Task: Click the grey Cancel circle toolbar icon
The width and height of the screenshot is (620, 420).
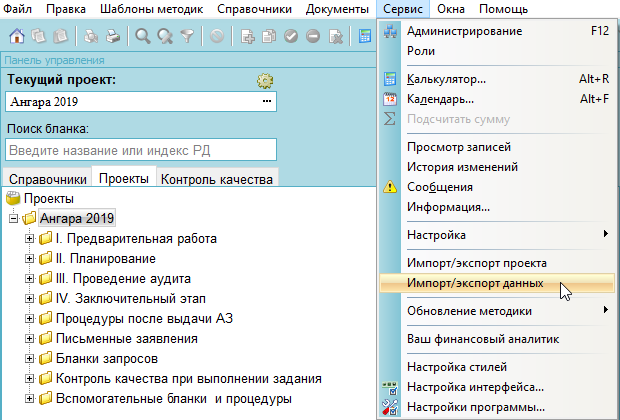Action: click(x=217, y=37)
